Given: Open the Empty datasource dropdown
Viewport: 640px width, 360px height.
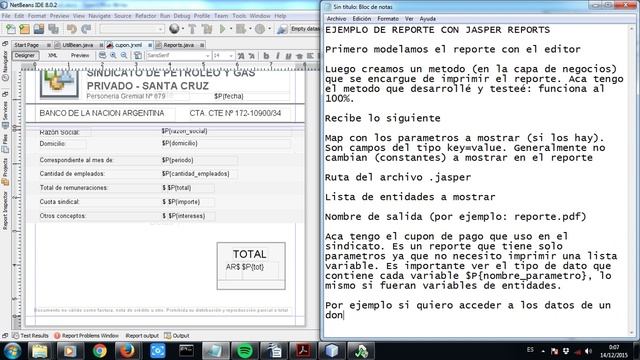Looking at the screenshot, I should click(x=305, y=29).
